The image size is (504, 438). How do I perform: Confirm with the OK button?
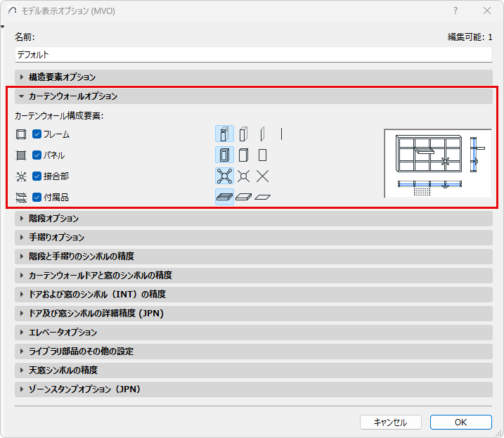(x=461, y=422)
